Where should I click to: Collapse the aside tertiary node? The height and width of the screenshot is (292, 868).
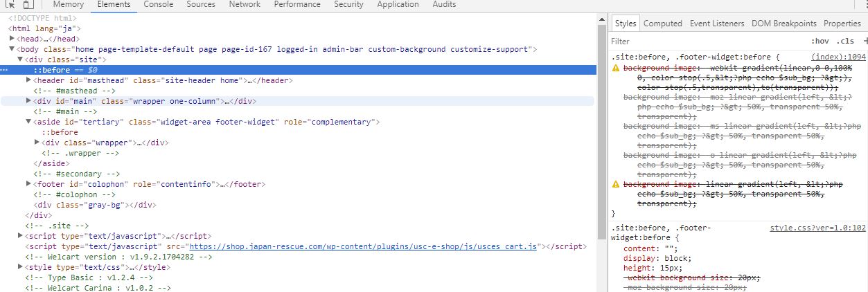[x=28, y=122]
